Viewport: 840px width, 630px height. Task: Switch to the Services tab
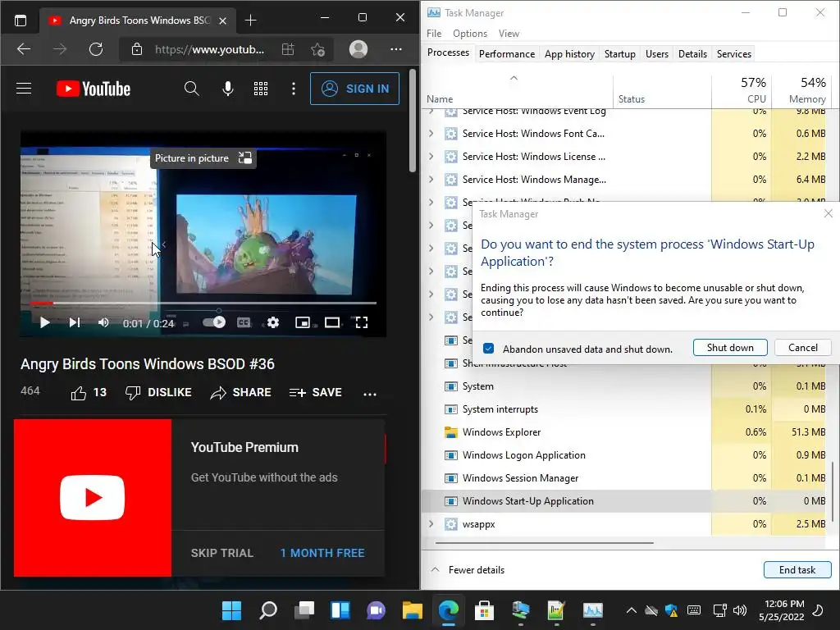(734, 53)
